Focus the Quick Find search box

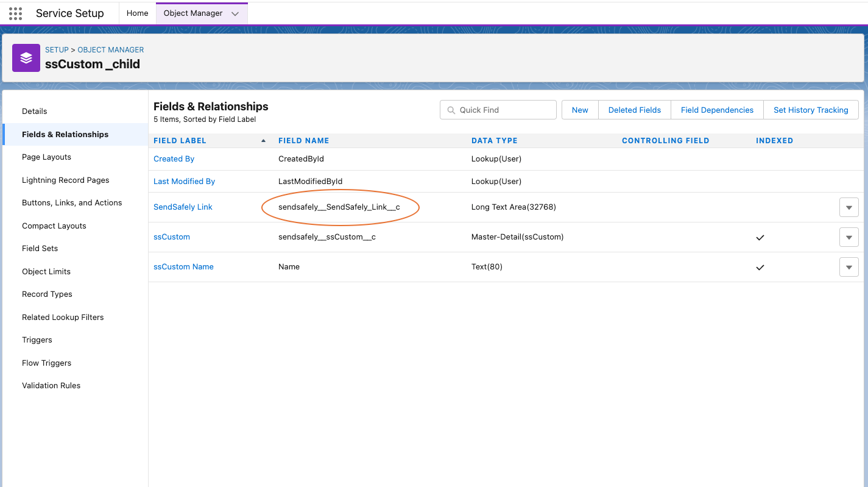498,110
